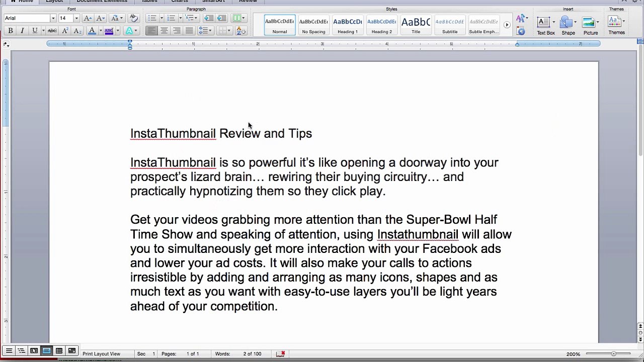
Task: Decrease the paragraph indent
Action: click(x=209, y=18)
